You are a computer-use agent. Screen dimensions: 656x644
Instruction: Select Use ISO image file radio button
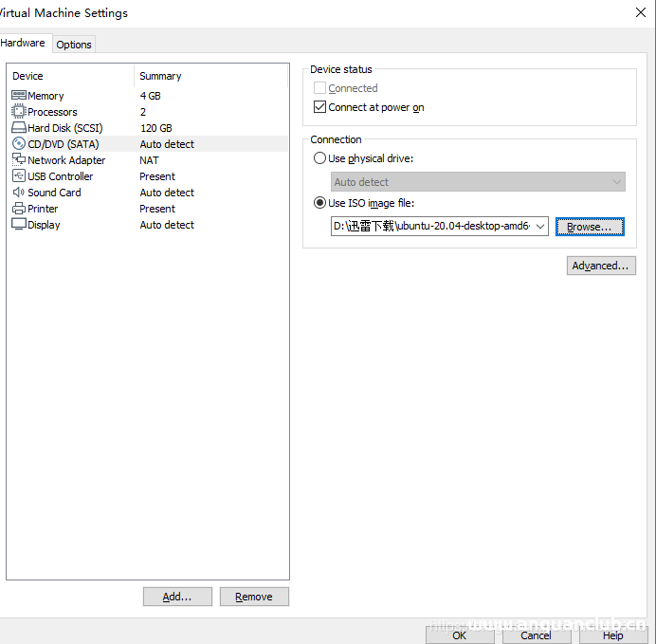[320, 203]
